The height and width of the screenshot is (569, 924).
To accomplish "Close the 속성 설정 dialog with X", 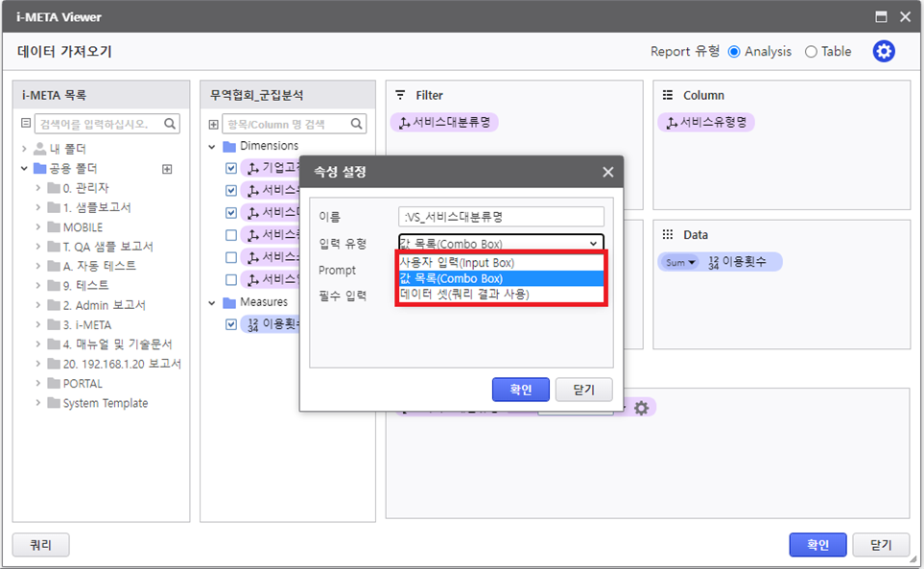I will coord(607,172).
